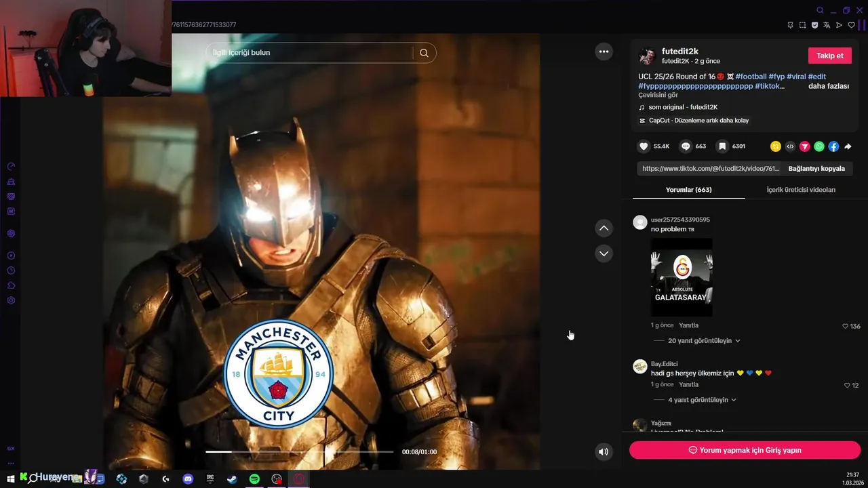868x488 pixels.
Task: Go to the previous video with the up arrow
Action: (604, 228)
